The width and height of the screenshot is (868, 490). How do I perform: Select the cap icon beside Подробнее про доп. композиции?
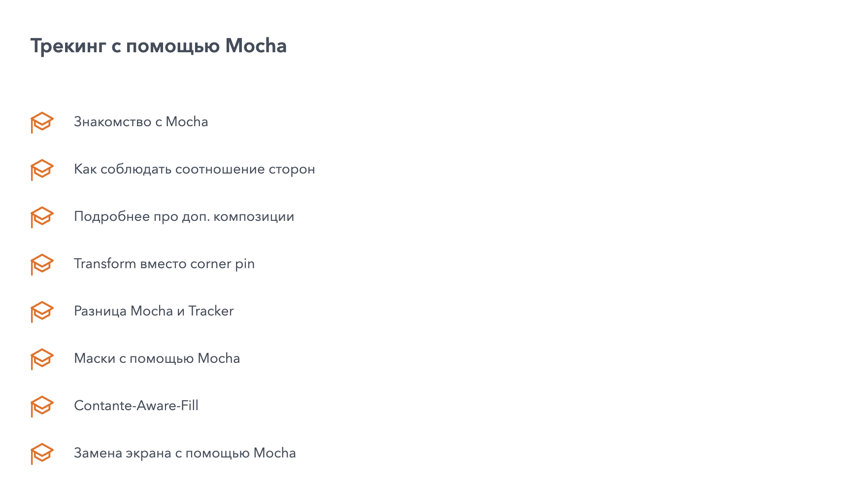click(x=42, y=216)
